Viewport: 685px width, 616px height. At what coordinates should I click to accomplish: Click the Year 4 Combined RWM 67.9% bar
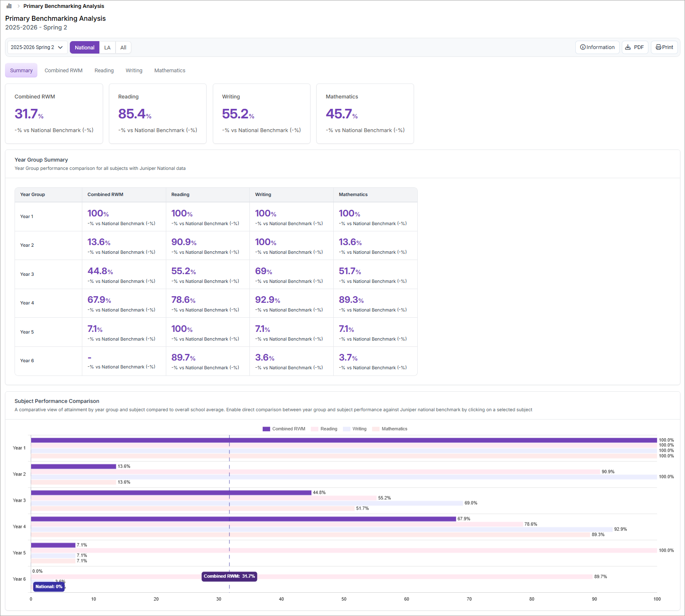pos(243,519)
